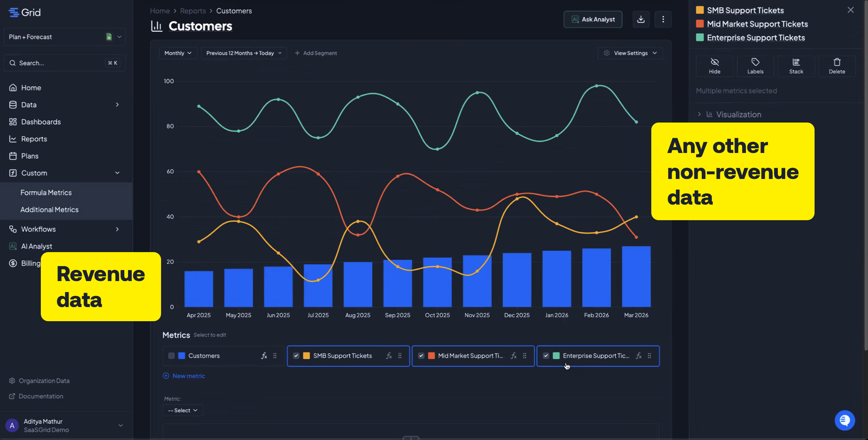Uncheck the SMB Support Tickets checkbox
868x440 pixels.
296,356
